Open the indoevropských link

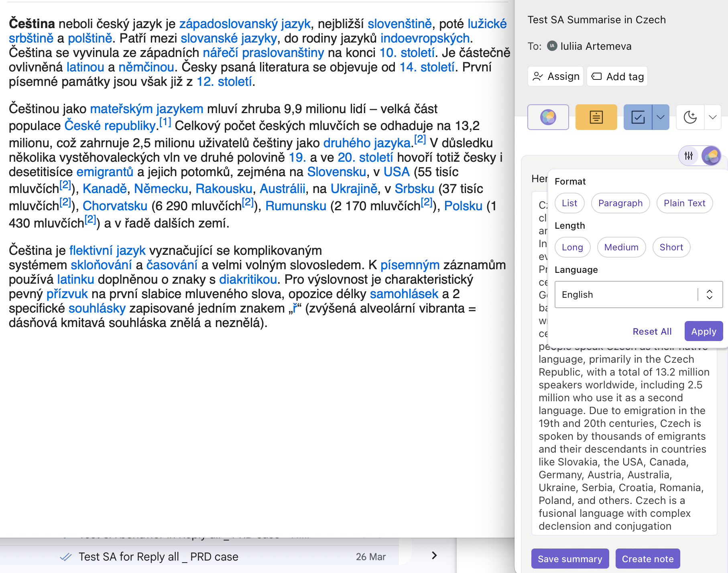[x=425, y=38]
